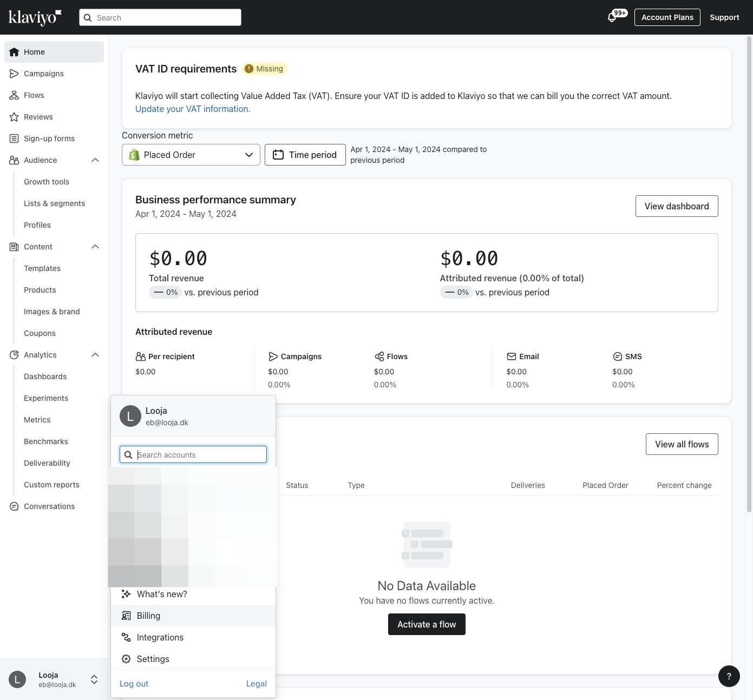This screenshot has height=700, width=753.
Task: Click the Conversations sidebar icon
Action: pos(14,506)
